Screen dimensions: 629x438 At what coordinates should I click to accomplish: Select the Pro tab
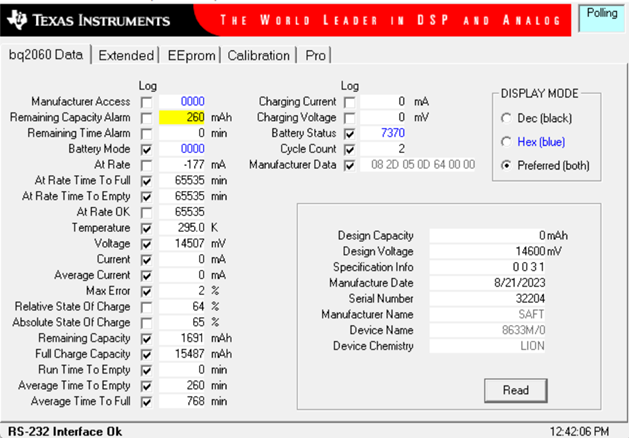point(315,55)
